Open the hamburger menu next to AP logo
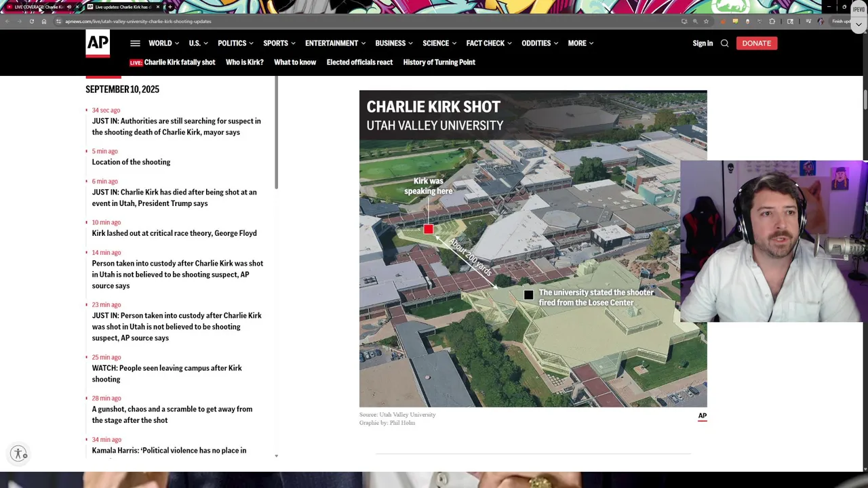The width and height of the screenshot is (868, 488). (135, 43)
